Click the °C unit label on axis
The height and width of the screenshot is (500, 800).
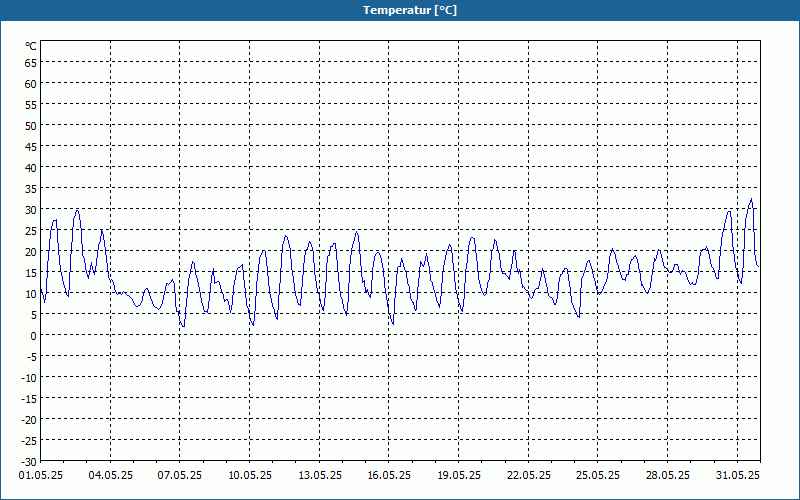tap(31, 46)
